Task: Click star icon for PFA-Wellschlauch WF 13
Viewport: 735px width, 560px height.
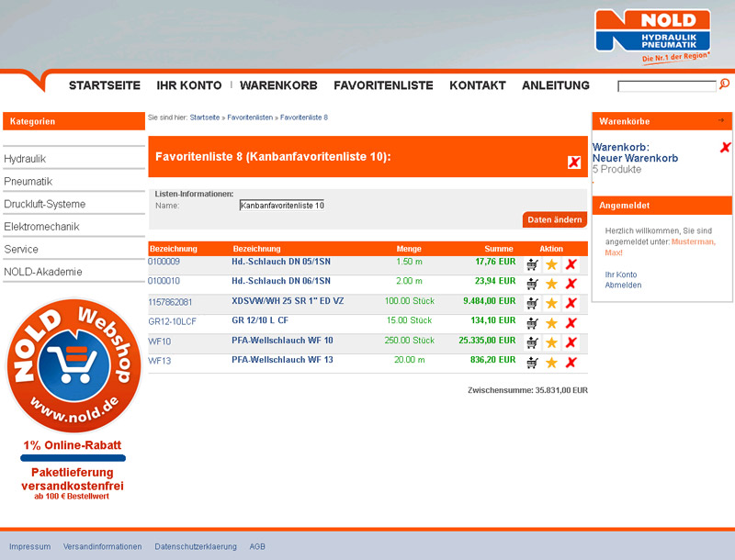Action: pos(552,363)
